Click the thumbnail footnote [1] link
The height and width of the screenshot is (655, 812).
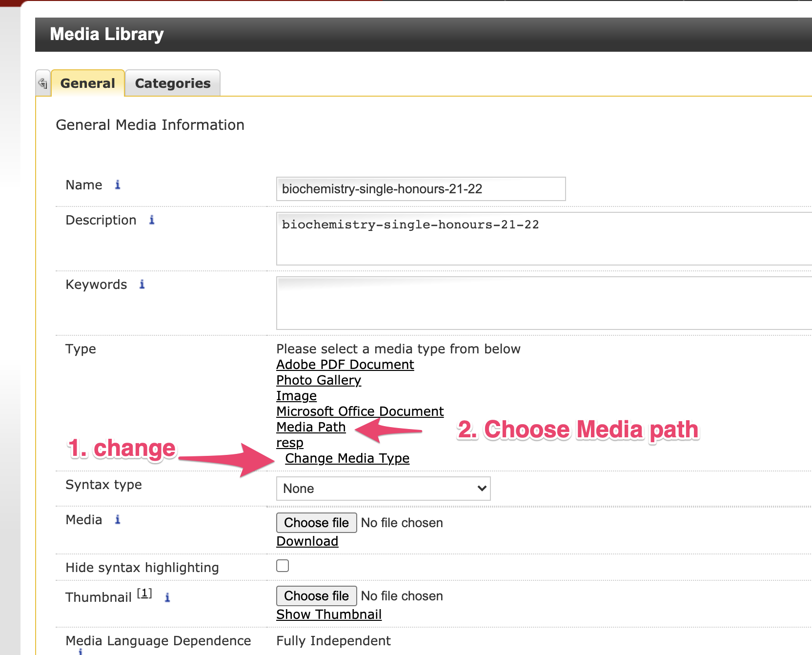(144, 594)
